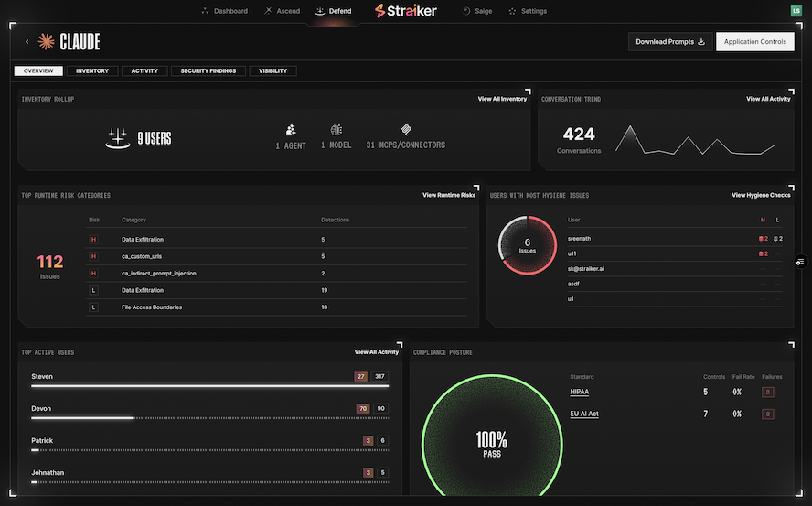The image size is (812, 506).
Task: Click the agent icon above 1 Agent
Action: point(291,130)
